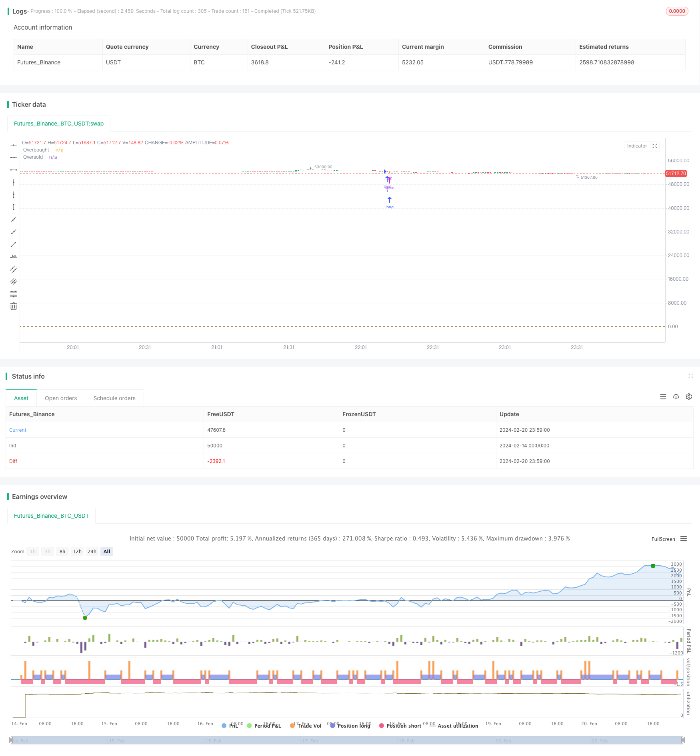Select the vertical ray line drawing tool
This screenshot has width=700, height=756.
click(14, 195)
